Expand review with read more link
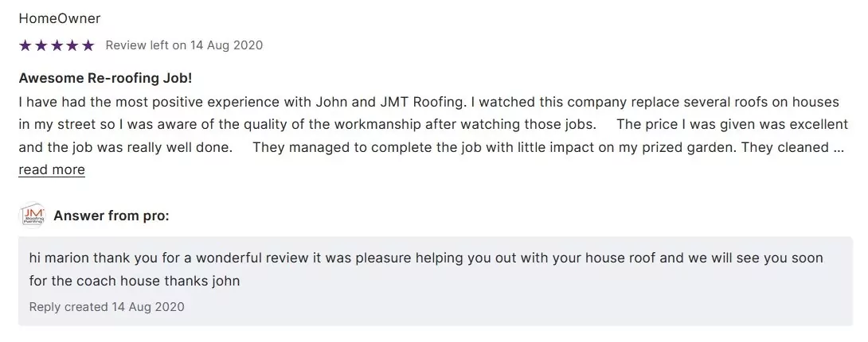 click(52, 169)
